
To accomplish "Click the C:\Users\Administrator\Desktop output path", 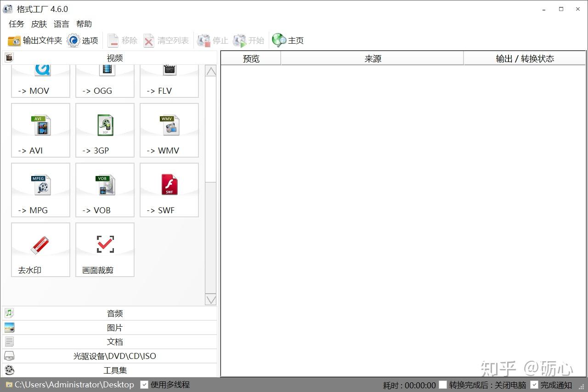I will point(74,385).
